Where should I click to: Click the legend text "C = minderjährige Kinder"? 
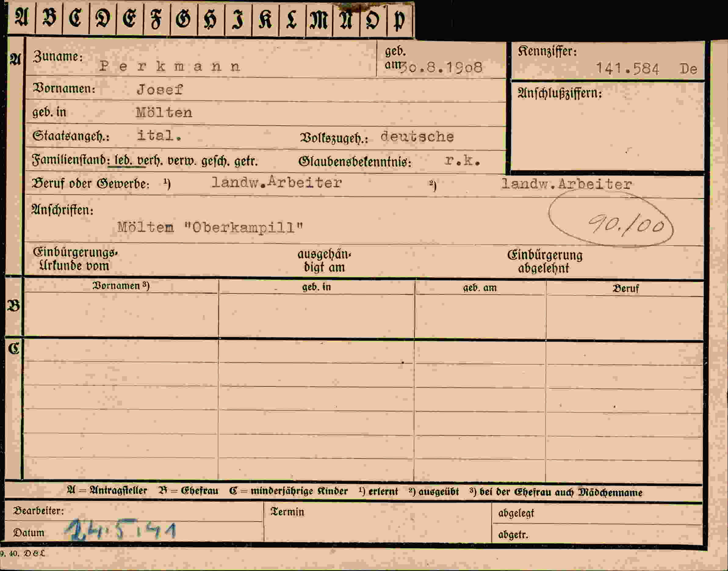coord(288,491)
